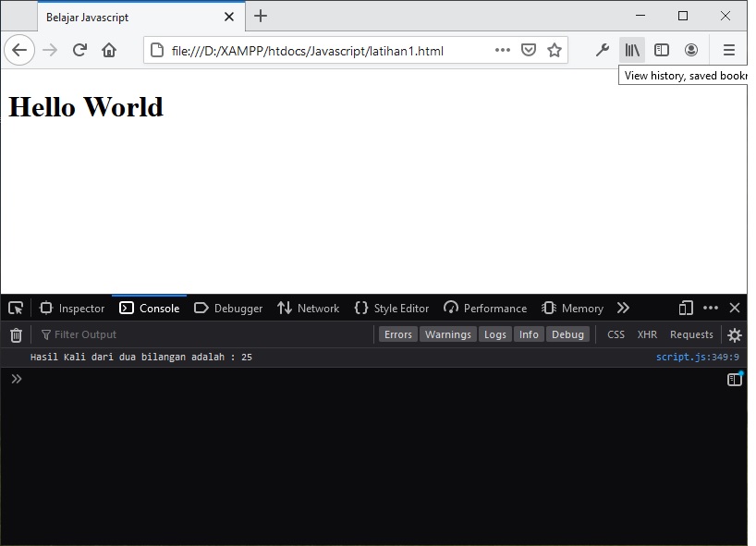Open the Firefox account icon

(691, 50)
